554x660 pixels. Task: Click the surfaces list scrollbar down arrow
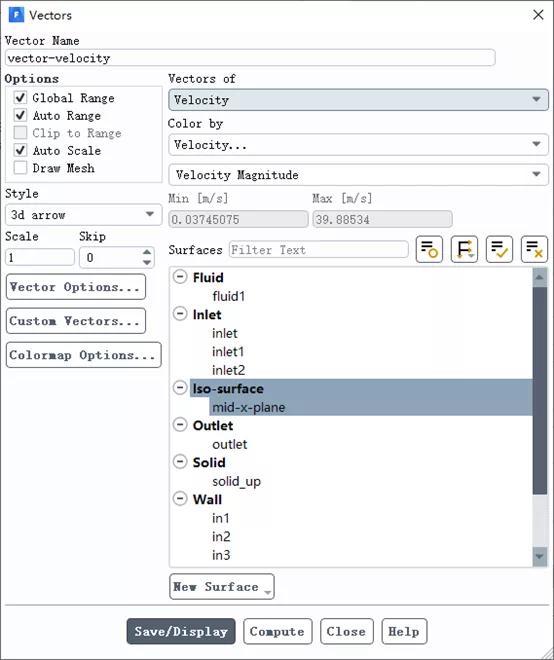click(x=540, y=557)
